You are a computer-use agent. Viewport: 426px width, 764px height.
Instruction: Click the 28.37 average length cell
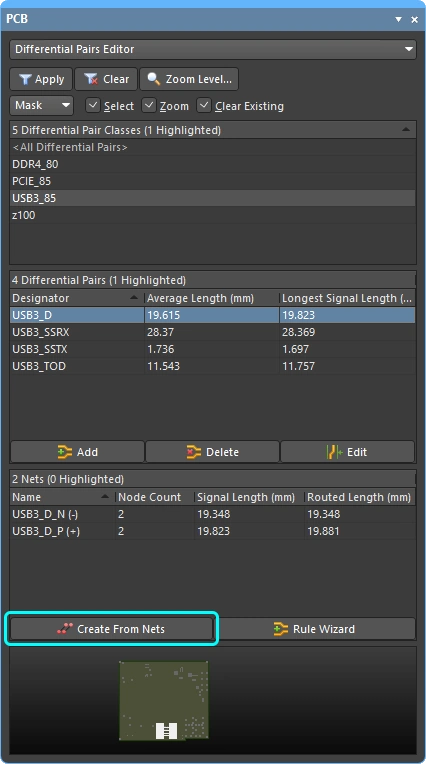coord(212,332)
